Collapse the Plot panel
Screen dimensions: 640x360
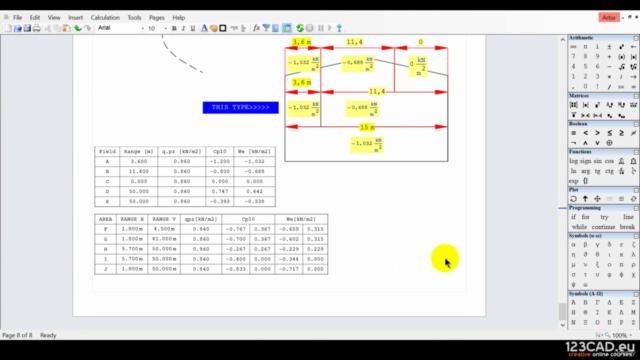[x=636, y=190]
